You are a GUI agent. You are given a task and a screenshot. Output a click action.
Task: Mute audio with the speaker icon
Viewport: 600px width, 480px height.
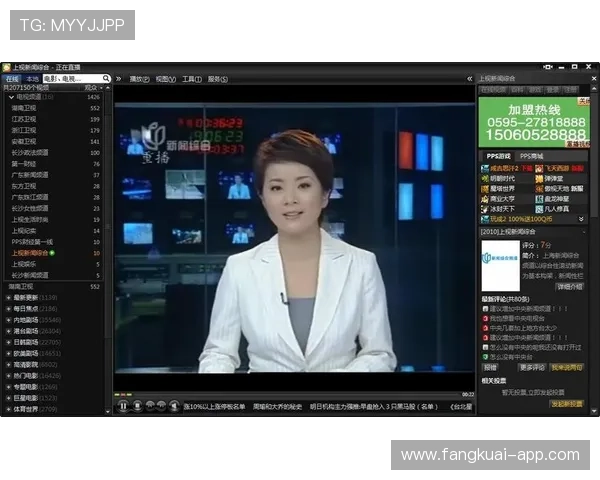point(174,406)
